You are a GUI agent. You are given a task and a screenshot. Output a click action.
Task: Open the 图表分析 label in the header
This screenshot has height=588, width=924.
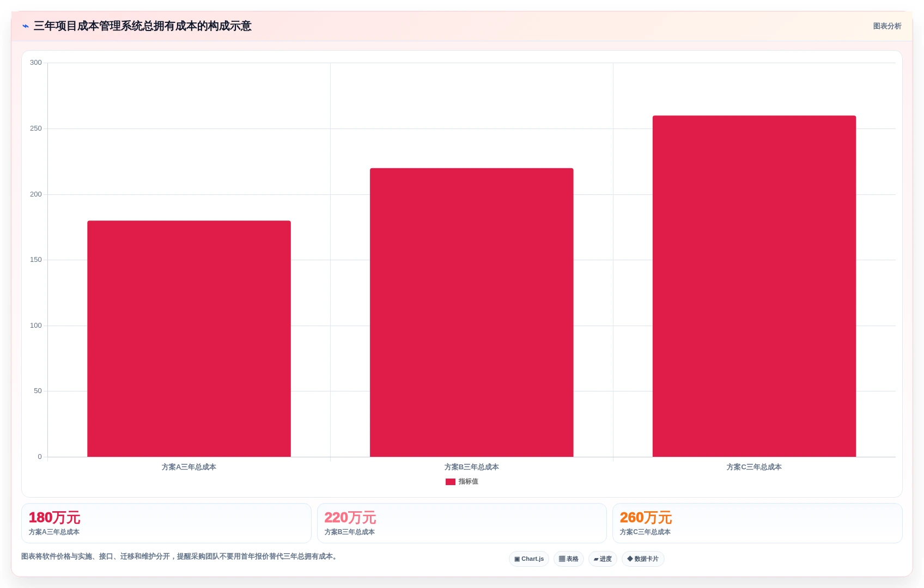click(887, 26)
